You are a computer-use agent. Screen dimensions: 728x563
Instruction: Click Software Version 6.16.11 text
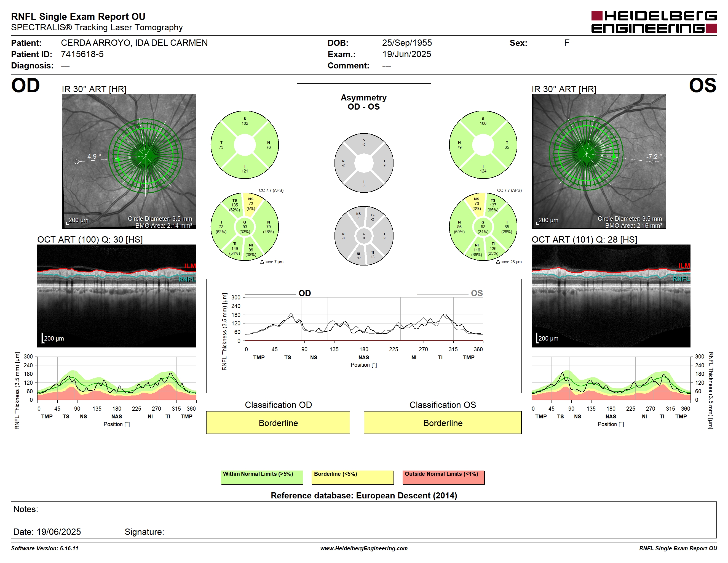click(x=45, y=548)
